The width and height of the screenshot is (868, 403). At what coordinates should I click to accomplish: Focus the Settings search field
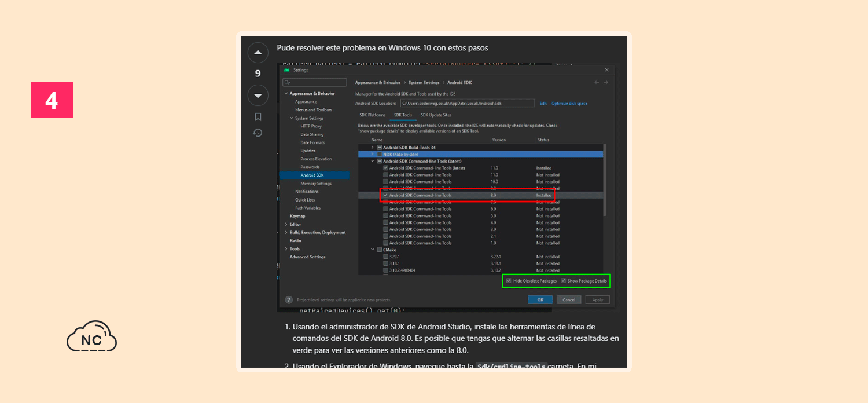pos(315,82)
